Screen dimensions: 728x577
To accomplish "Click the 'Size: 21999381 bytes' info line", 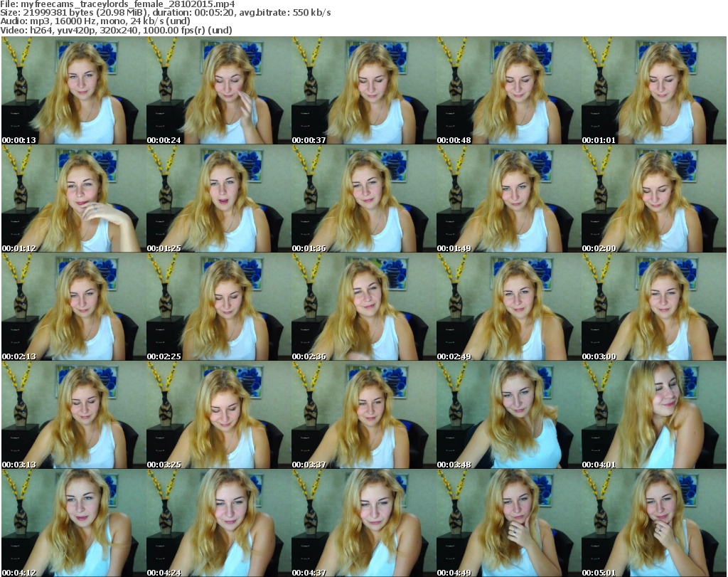I will click(166, 13).
